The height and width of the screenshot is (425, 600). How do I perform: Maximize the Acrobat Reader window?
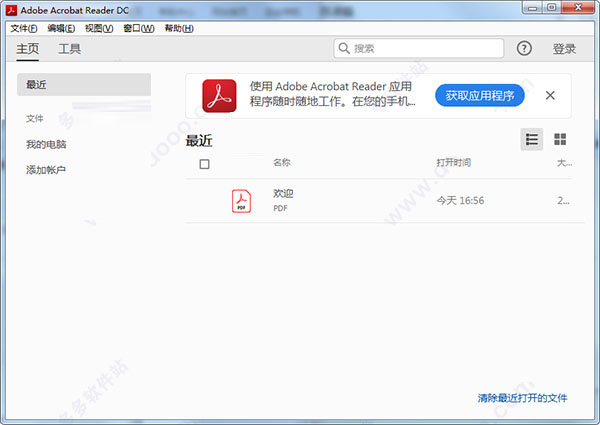click(x=551, y=8)
